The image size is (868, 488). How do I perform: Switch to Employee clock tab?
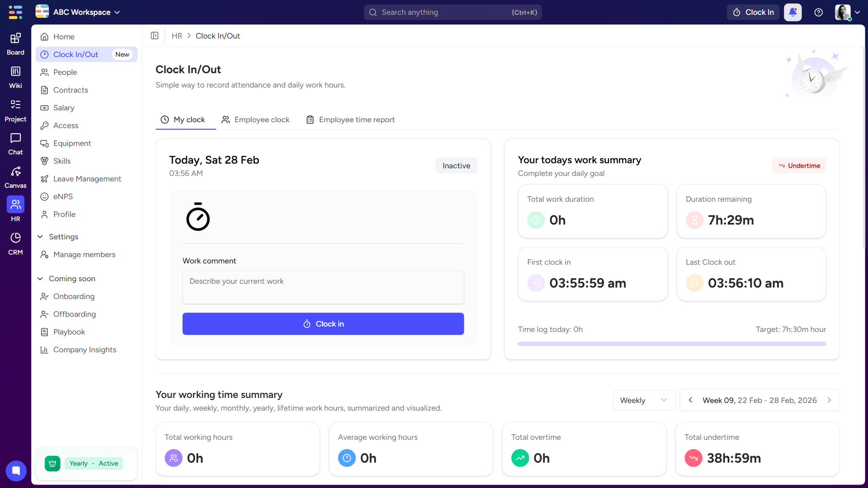coord(256,120)
